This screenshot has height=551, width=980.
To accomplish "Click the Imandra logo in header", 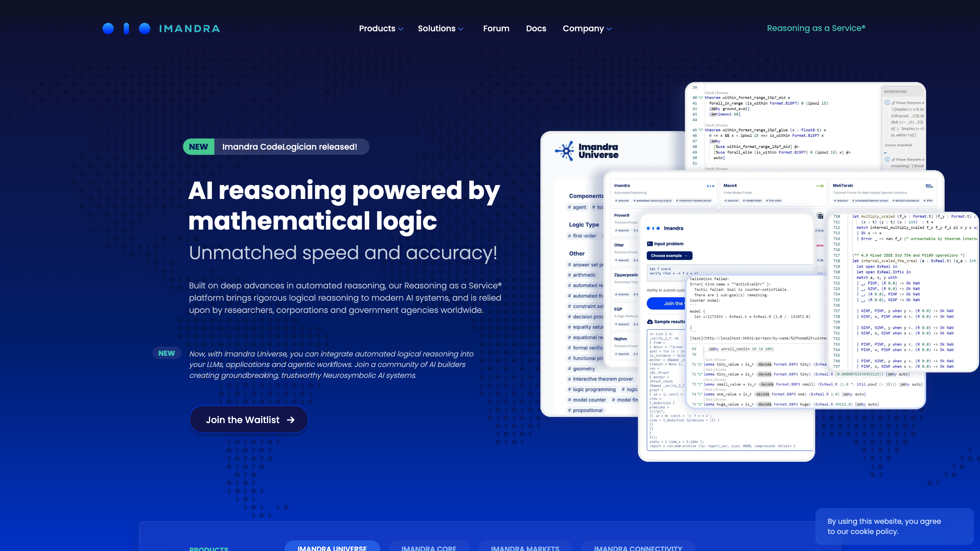I will pyautogui.click(x=161, y=29).
